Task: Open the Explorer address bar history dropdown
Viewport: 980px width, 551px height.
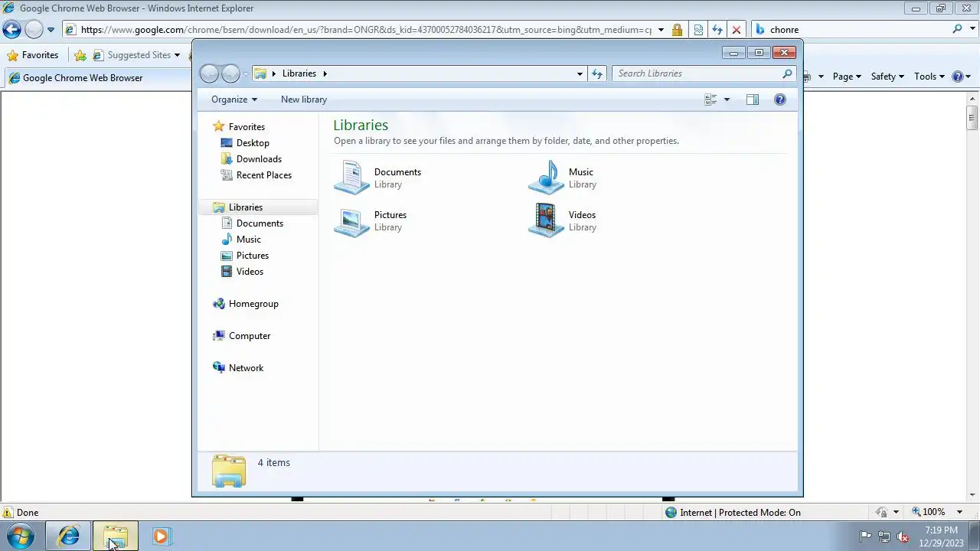Action: [x=580, y=73]
